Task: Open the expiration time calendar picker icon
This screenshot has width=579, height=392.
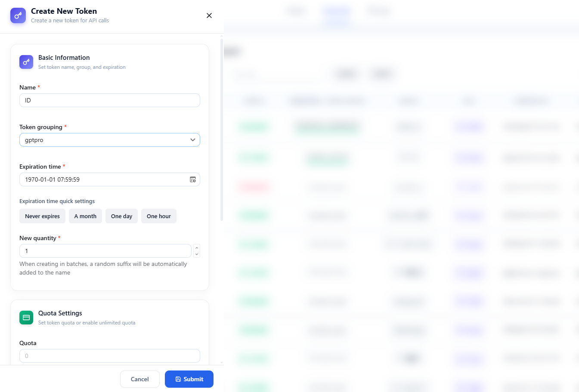Action: click(x=193, y=179)
